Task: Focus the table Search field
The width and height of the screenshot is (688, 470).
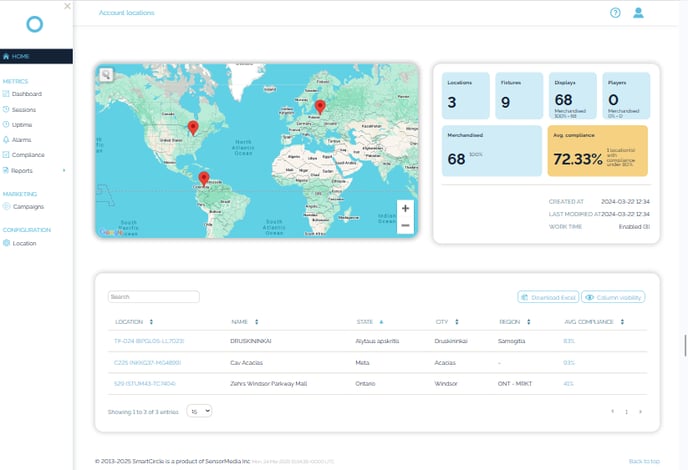Action: pos(154,297)
